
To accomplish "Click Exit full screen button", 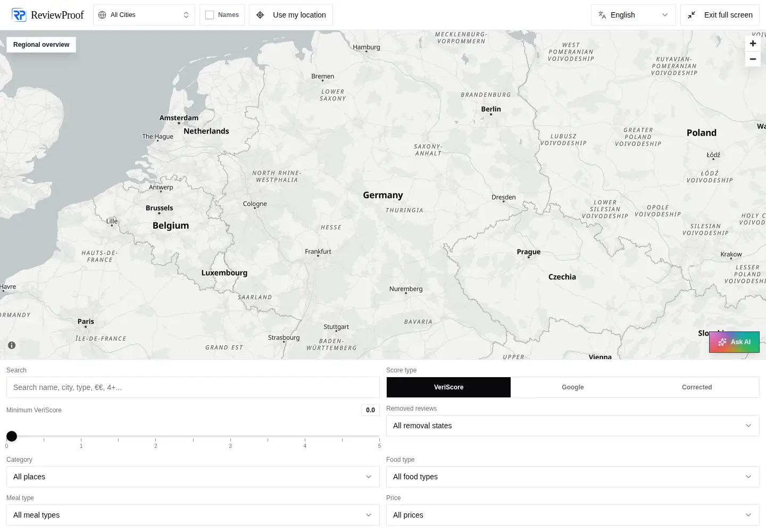I will pos(720,15).
